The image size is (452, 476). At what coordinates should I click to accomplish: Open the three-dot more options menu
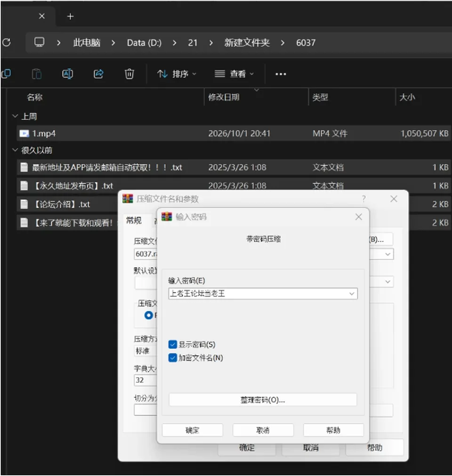(x=281, y=74)
